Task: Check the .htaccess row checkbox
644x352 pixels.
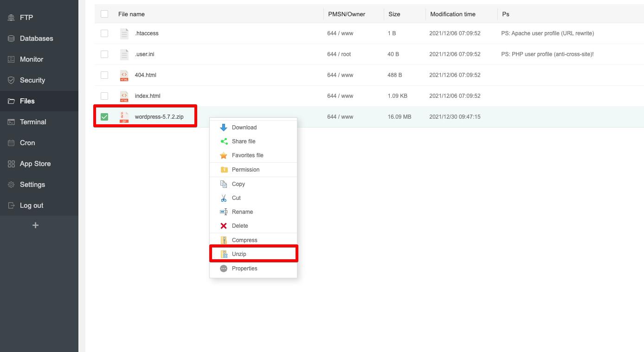Action: point(104,33)
